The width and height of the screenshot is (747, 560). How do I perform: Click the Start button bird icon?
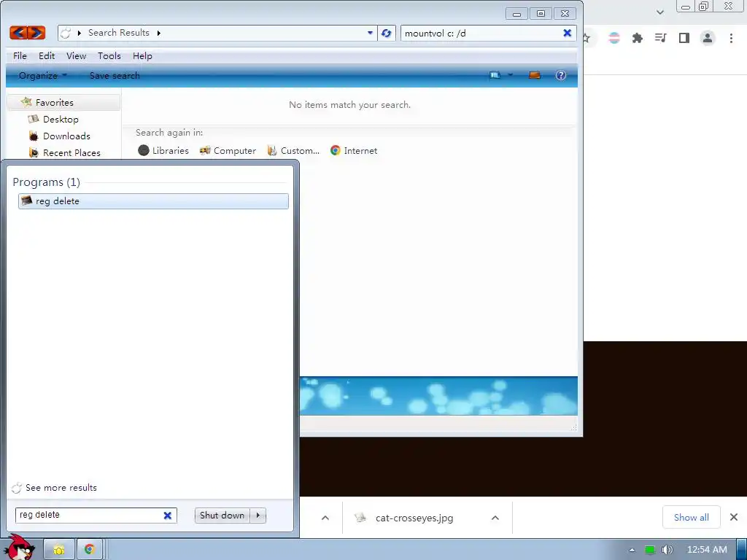pos(20,548)
